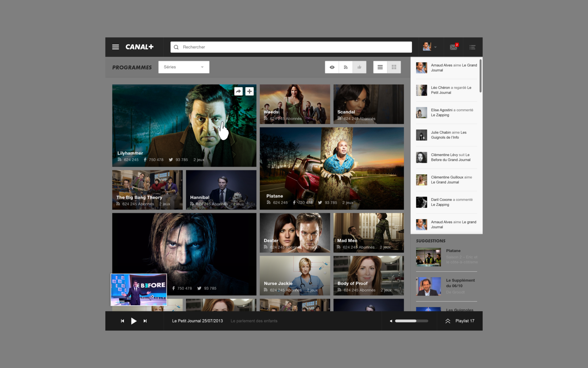The image size is (588, 368).
Task: Play the current video
Action: click(x=134, y=321)
